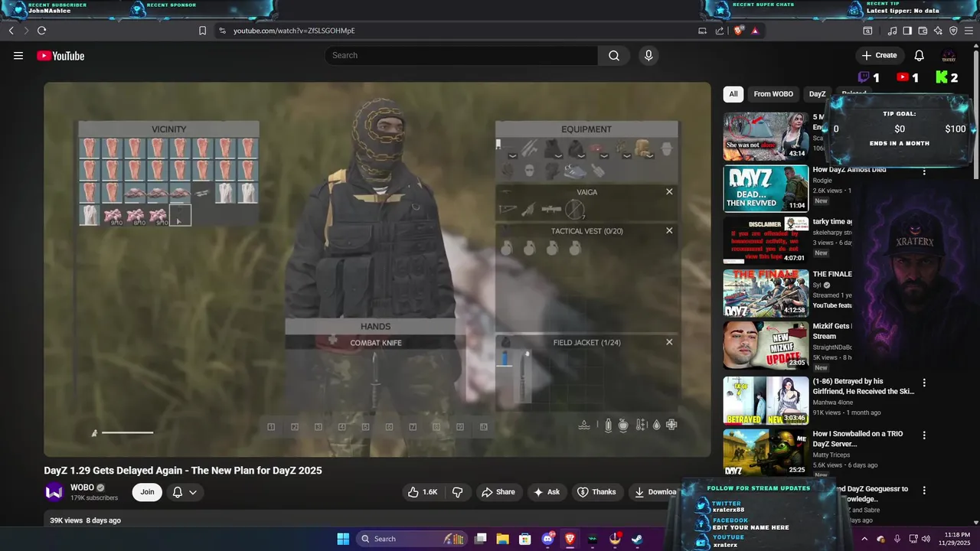The width and height of the screenshot is (980, 551).
Task: Click the Download button
Action: tap(655, 492)
